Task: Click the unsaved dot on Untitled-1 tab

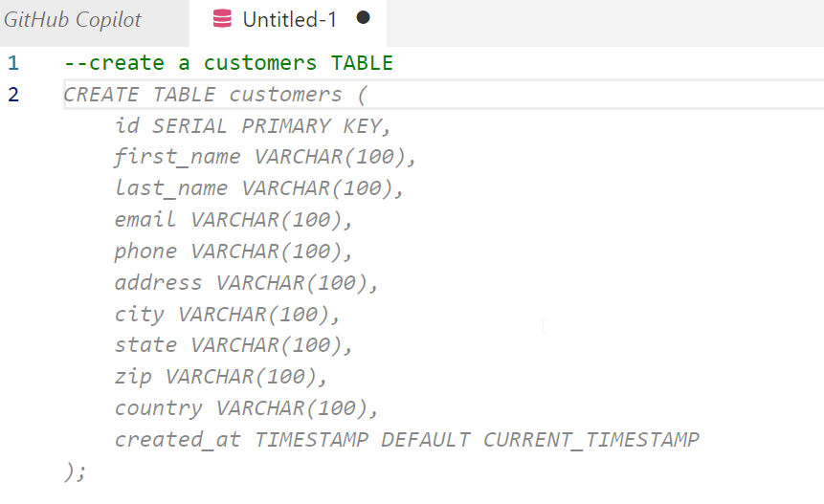Action: (x=363, y=18)
